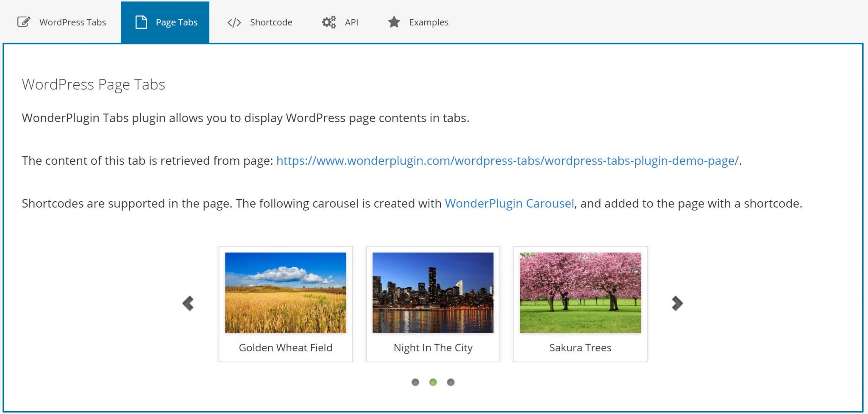The image size is (868, 414).
Task: Select the green active carousel dot
Action: point(433,382)
